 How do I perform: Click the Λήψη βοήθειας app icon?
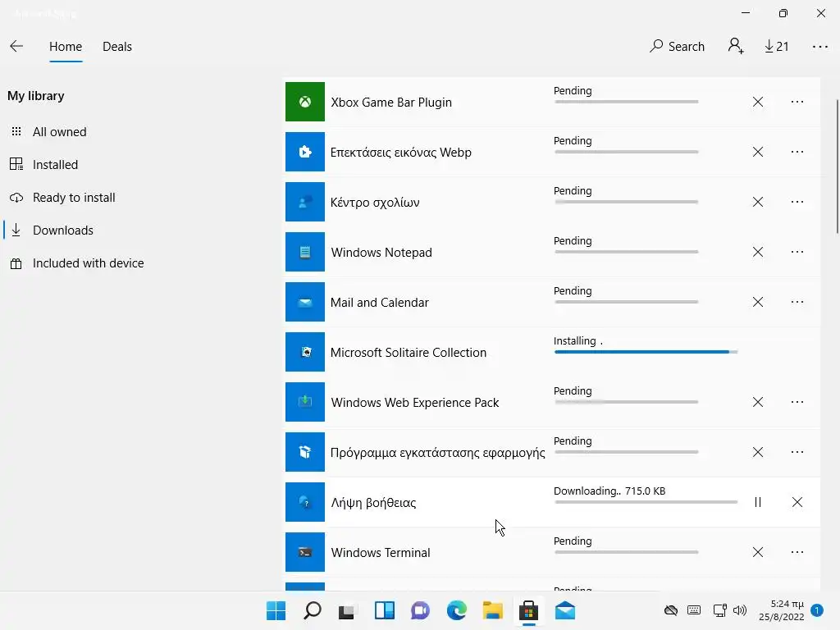[305, 502]
